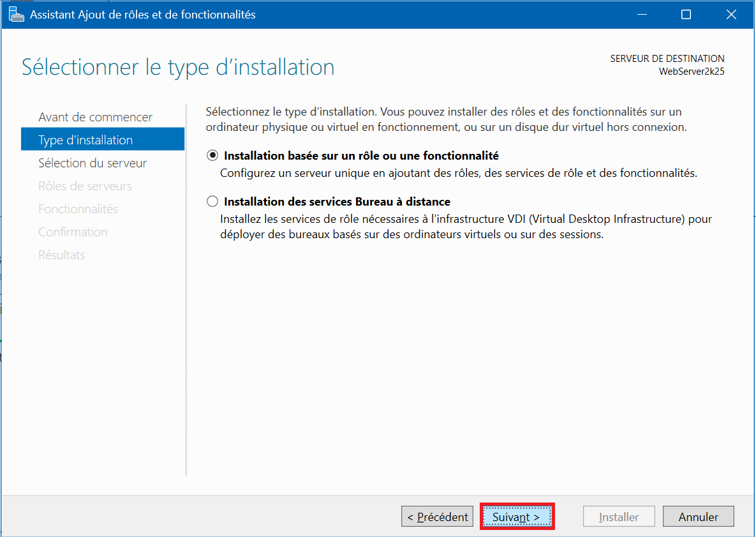Click the 'Sélectionner le type d'installation' heading
Image resolution: width=756 pixels, height=537 pixels.
click(x=178, y=67)
